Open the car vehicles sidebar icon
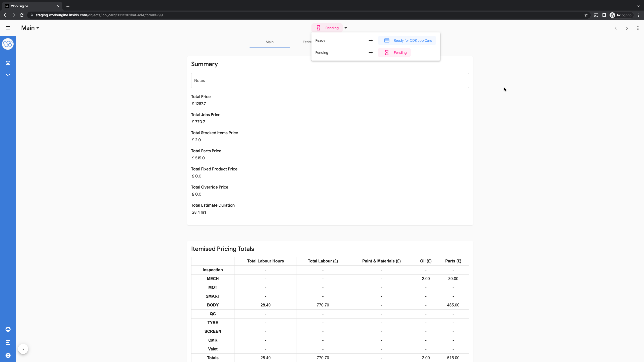This screenshot has height=362, width=644. tap(8, 63)
